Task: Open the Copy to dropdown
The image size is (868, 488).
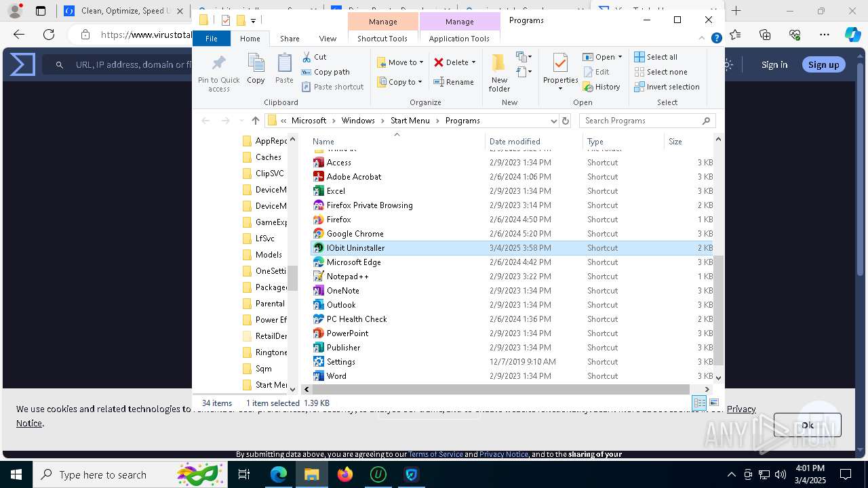Action: tap(399, 82)
